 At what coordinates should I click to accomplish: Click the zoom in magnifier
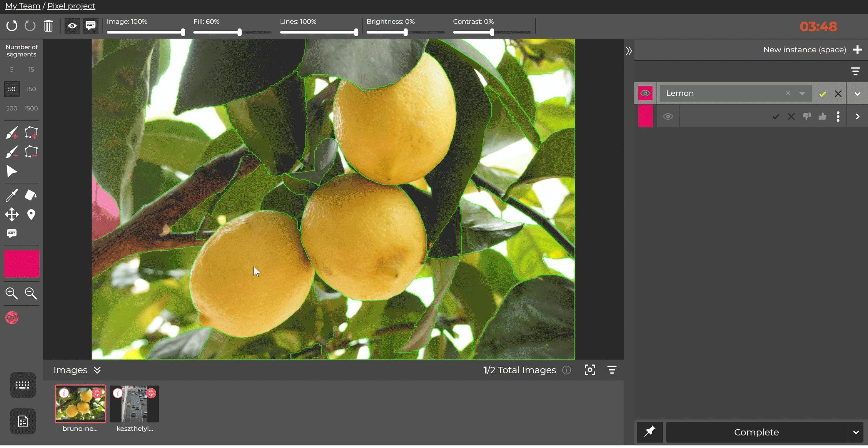pos(12,293)
